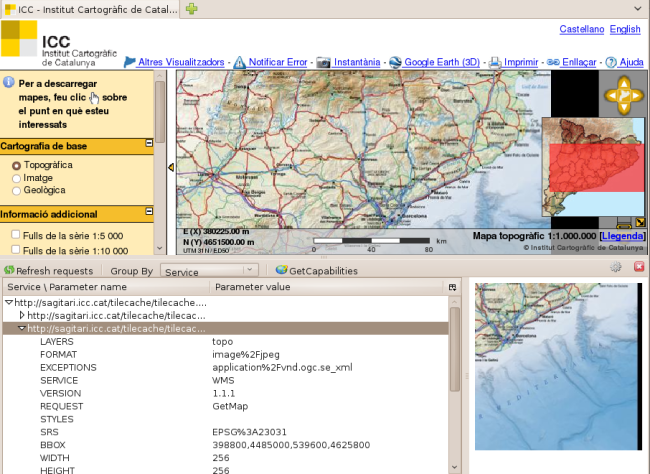Click Refresh requests button

(x=48, y=271)
